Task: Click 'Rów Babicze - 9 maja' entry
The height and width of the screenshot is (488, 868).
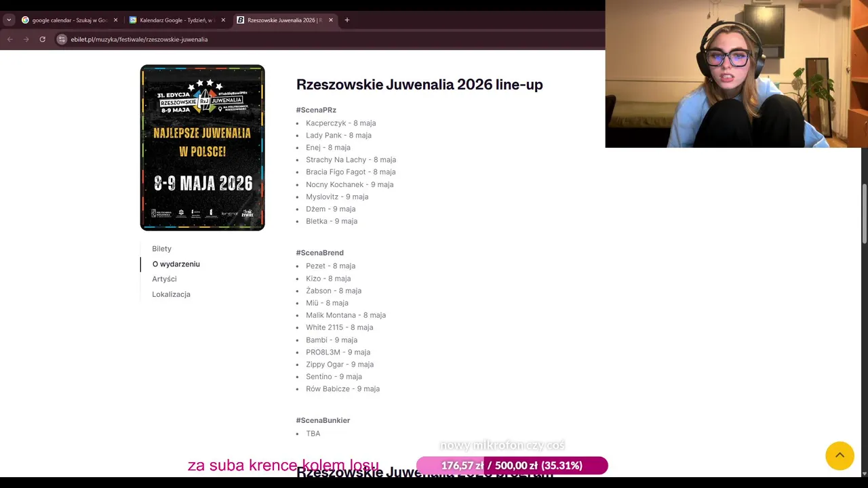Action: coord(342,389)
